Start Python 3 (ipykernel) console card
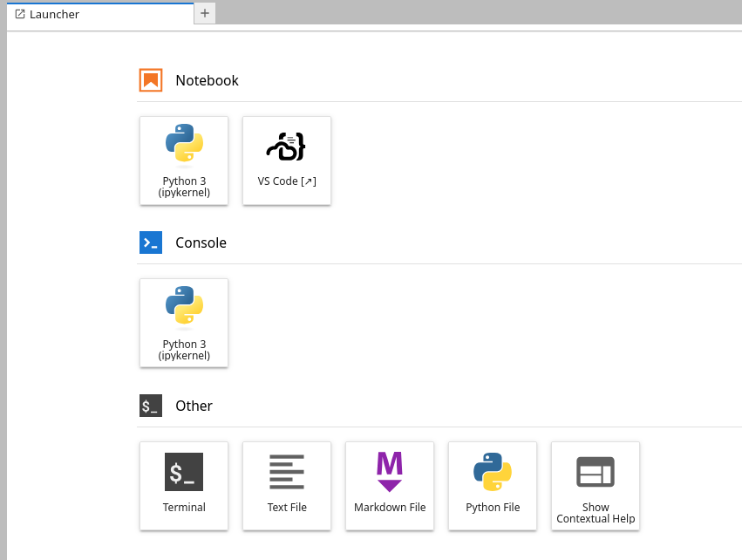This screenshot has width=742, height=560. (184, 323)
